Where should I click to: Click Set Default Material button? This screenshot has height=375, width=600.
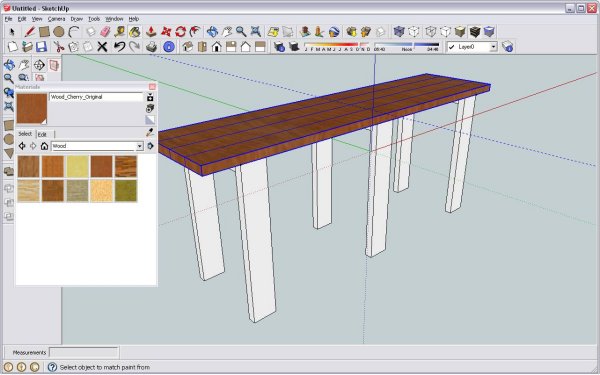click(150, 120)
